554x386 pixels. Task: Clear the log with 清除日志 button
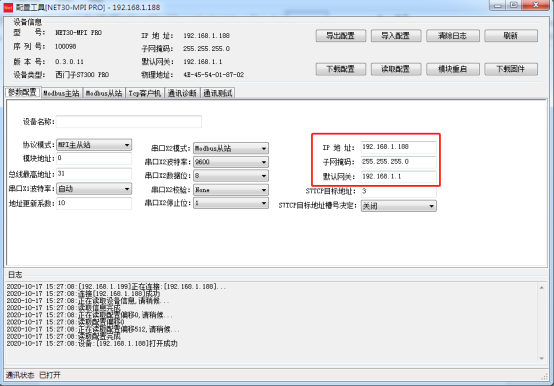coord(453,36)
